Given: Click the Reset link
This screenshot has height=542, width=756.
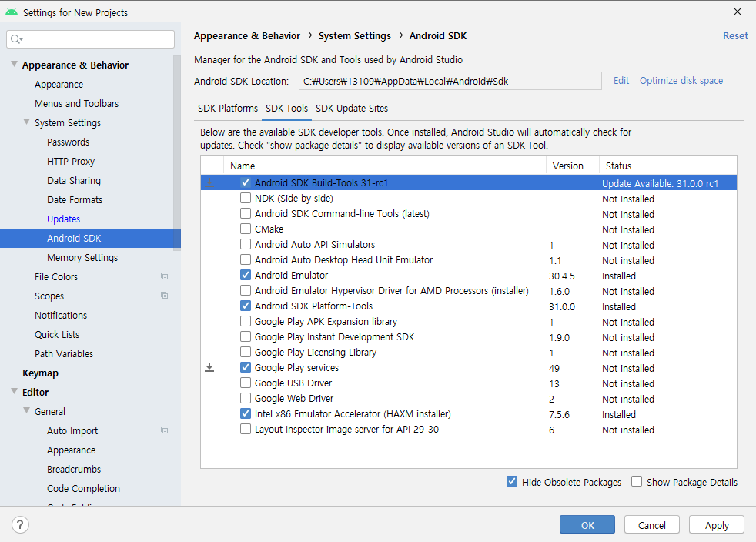Looking at the screenshot, I should pyautogui.click(x=735, y=36).
